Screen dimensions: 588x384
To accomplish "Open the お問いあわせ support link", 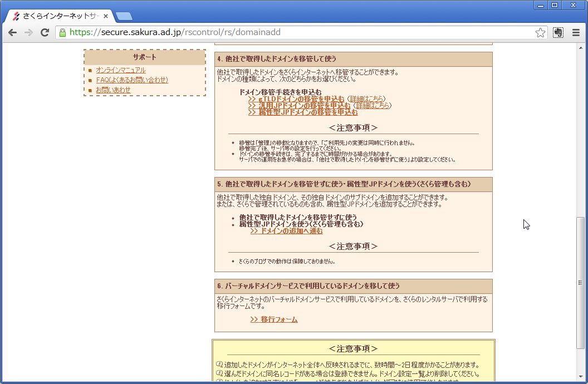I will (x=113, y=90).
